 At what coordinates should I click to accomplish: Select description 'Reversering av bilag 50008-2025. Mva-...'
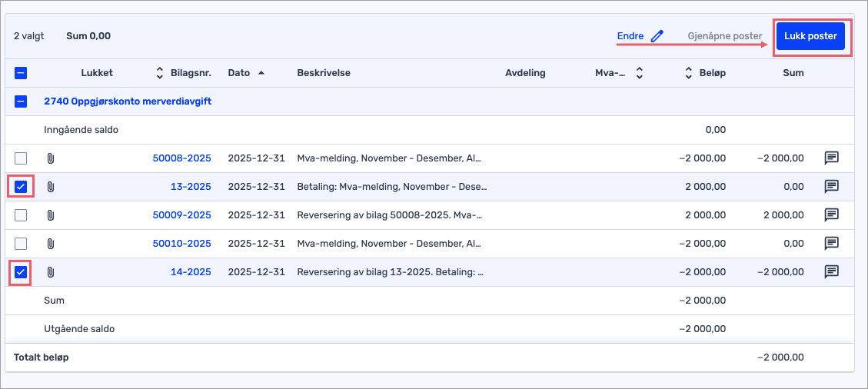[x=390, y=215]
